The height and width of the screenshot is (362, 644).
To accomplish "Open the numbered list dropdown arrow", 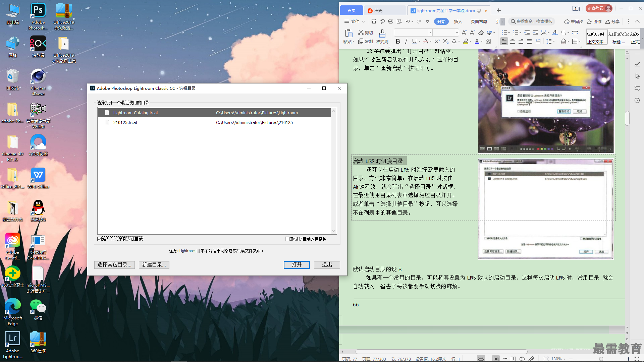I will pyautogui.click(x=521, y=33).
